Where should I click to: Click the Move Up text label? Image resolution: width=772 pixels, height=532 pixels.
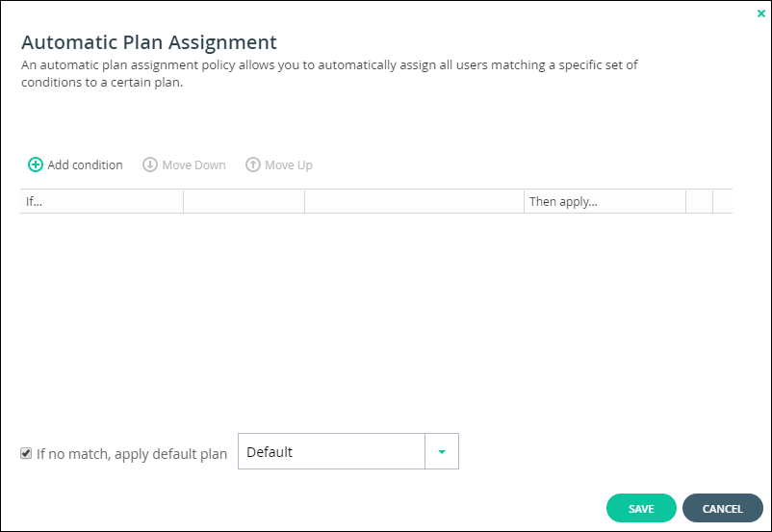coord(289,165)
